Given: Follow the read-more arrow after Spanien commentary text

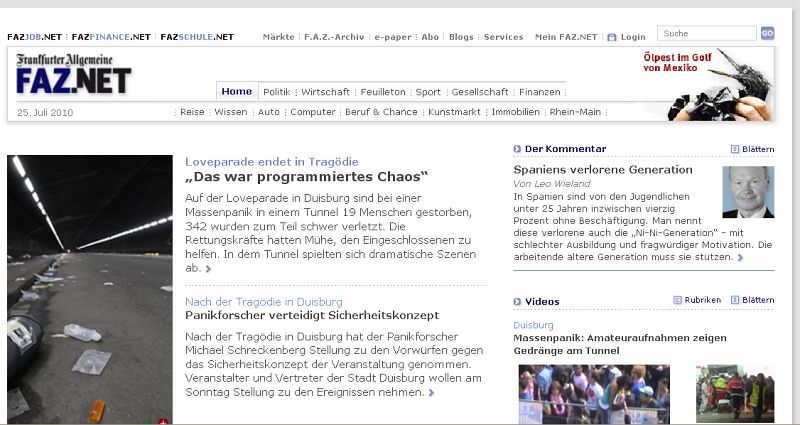Looking at the screenshot, I should [740, 258].
